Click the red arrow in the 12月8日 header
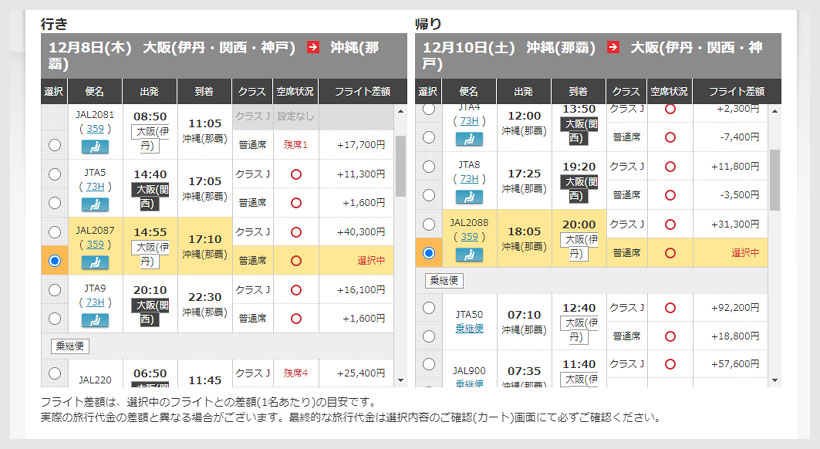820x449 pixels. point(313,48)
